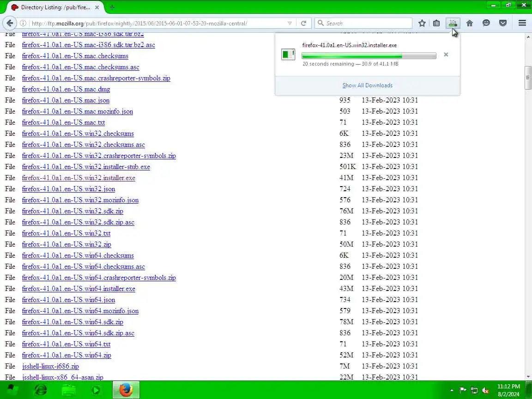The image size is (532, 399).
Task: Cancel the installer download in progress
Action: (446, 54)
